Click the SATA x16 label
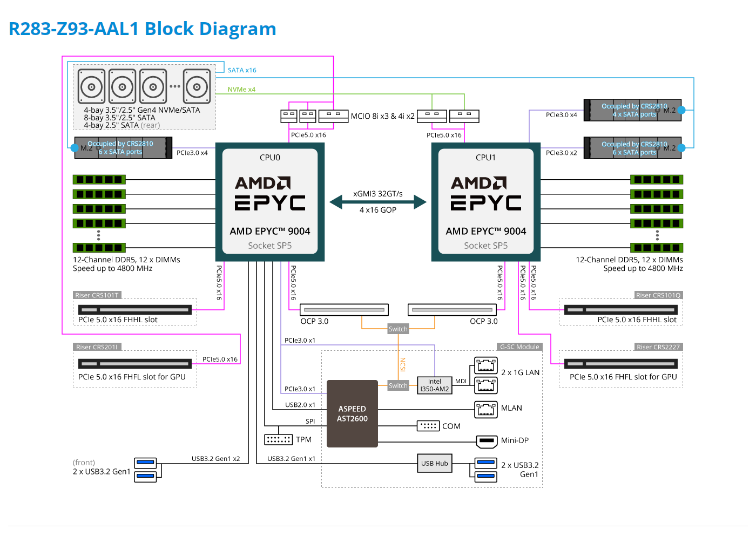 coord(242,70)
